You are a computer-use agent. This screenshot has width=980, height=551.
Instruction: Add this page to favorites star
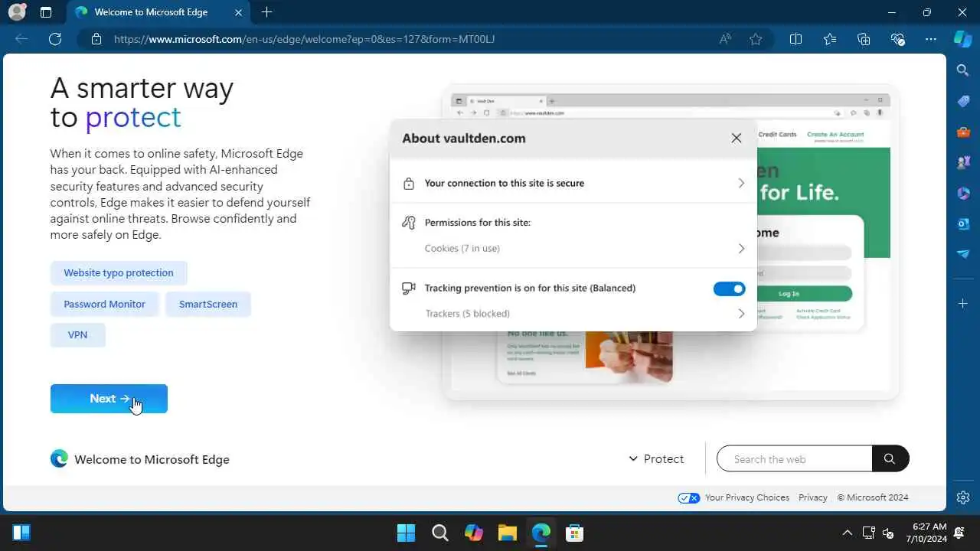tap(756, 39)
